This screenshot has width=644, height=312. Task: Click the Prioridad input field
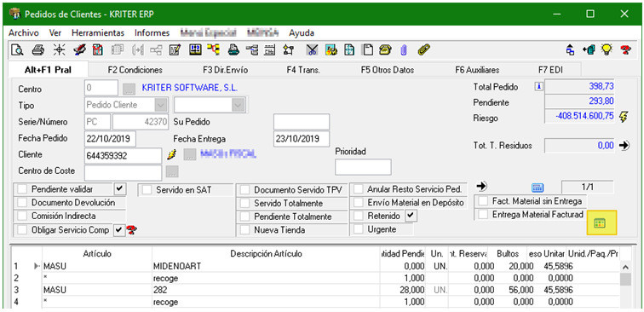click(x=363, y=167)
